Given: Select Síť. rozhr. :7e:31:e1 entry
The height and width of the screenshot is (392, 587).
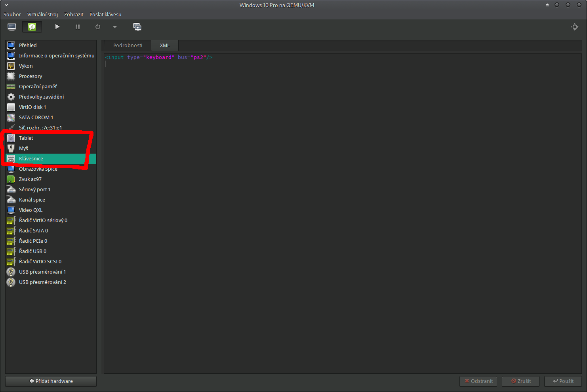Looking at the screenshot, I should [x=51, y=128].
